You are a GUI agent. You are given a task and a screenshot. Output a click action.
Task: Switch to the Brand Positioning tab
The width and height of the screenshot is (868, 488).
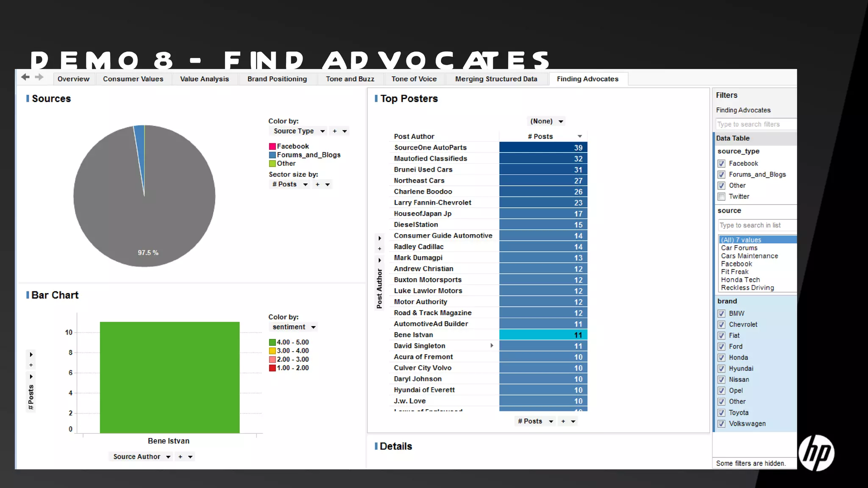coord(277,79)
